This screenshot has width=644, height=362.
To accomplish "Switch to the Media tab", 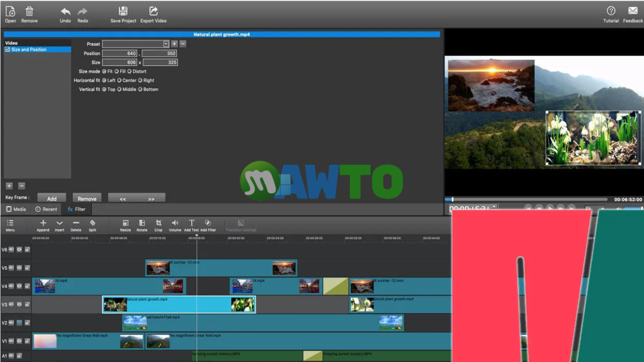I will tap(16, 209).
